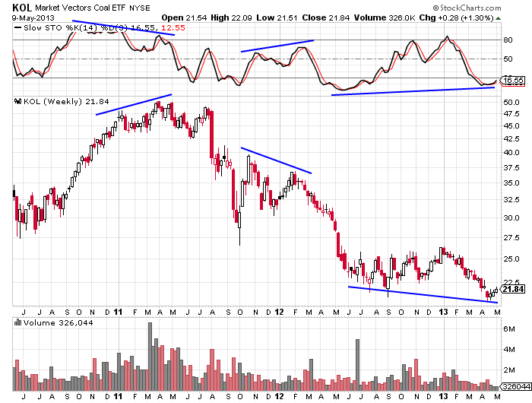Screen dimensions: 532x403
Task: Click the 50.0 price axis label
Action: pyautogui.click(x=511, y=102)
